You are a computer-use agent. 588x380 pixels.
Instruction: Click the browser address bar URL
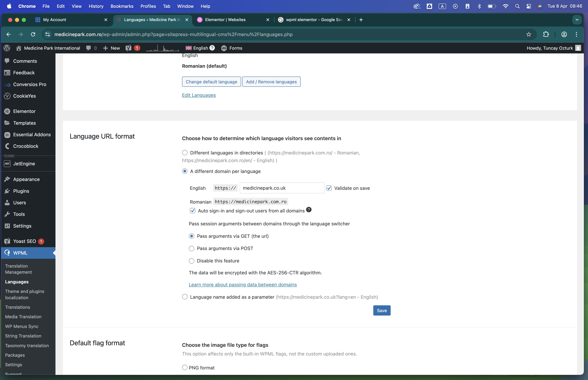tap(174, 34)
